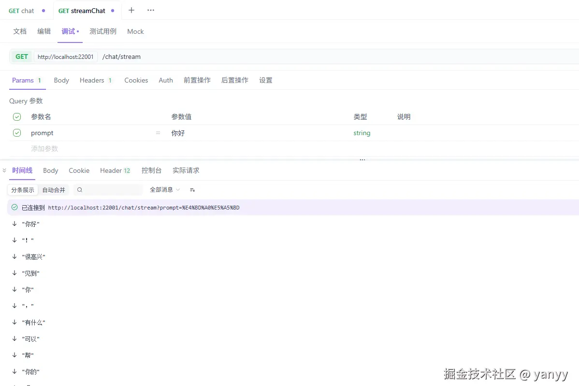Select the Headers request tab

[96, 81]
